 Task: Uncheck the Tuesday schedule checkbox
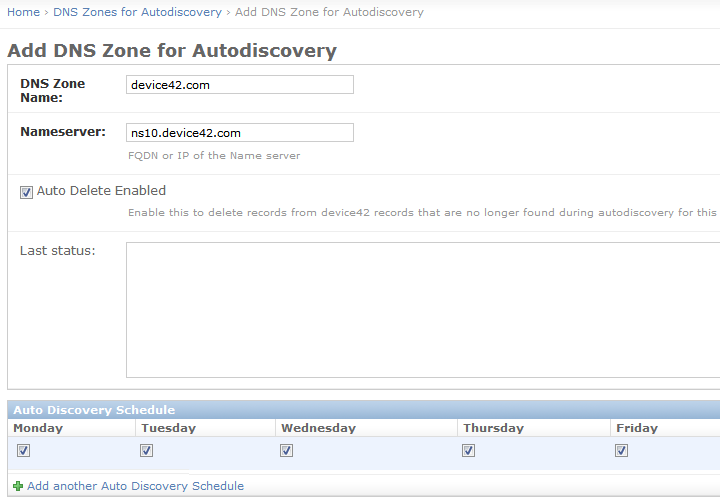tap(146, 450)
